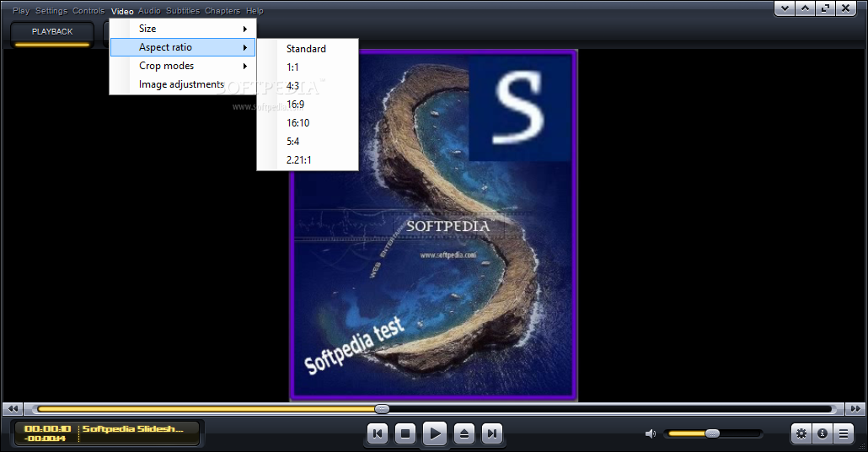Click the seek bar handle
Viewport: 868px width, 452px height.
382,409
